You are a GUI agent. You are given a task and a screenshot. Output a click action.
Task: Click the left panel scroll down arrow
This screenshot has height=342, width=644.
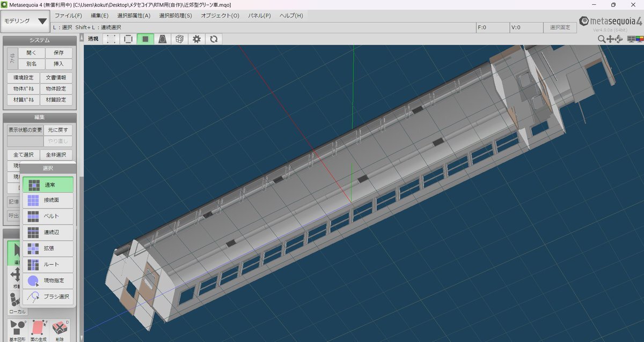[x=82, y=338]
